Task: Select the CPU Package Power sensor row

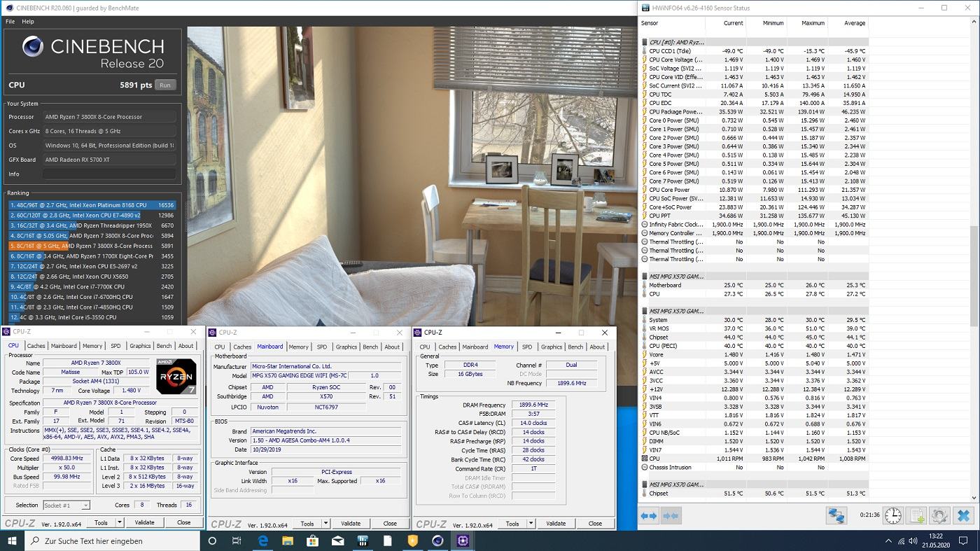Action: pos(755,111)
